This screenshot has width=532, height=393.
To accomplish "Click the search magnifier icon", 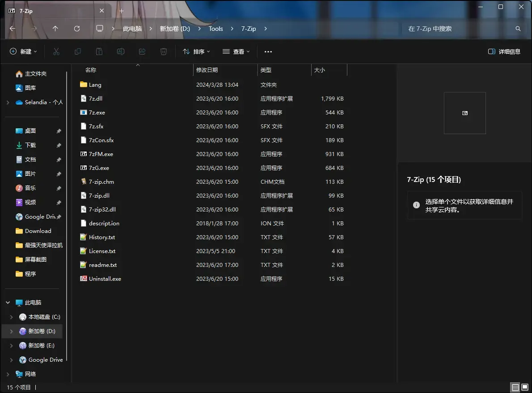I will 518,29.
